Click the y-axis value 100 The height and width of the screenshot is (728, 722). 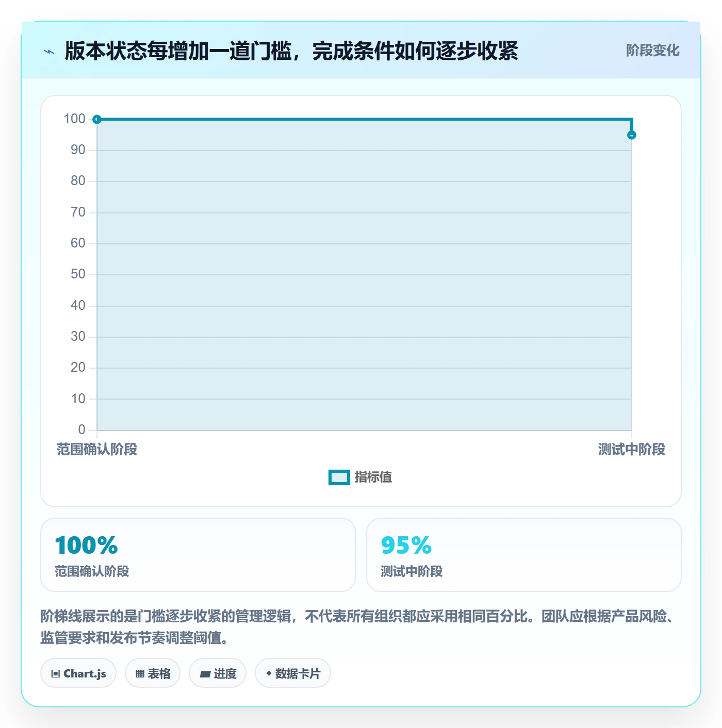(x=74, y=119)
